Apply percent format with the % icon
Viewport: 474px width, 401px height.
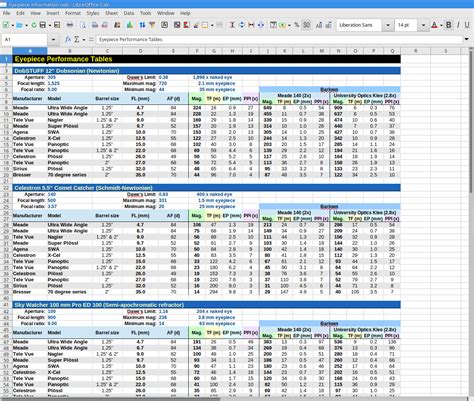pyautogui.click(x=296, y=25)
